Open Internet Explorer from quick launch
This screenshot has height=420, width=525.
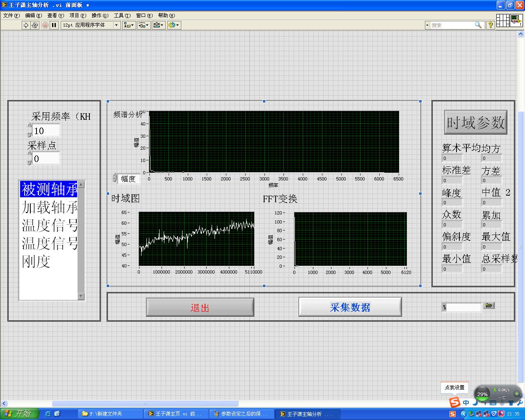tap(48, 414)
